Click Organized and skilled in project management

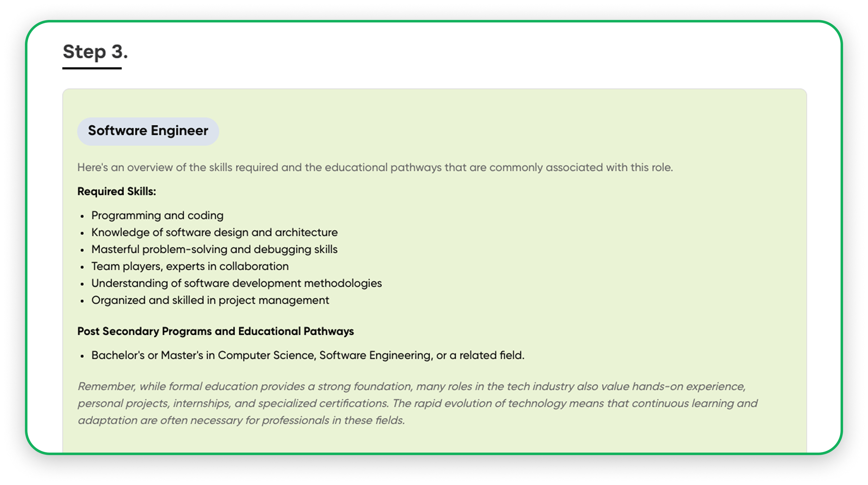[210, 300]
